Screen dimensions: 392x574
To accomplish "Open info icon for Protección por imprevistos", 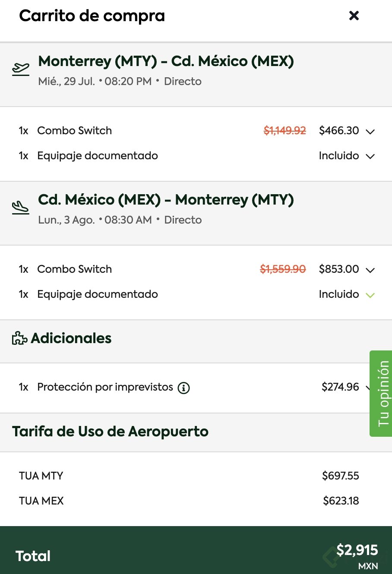I will click(x=184, y=388).
